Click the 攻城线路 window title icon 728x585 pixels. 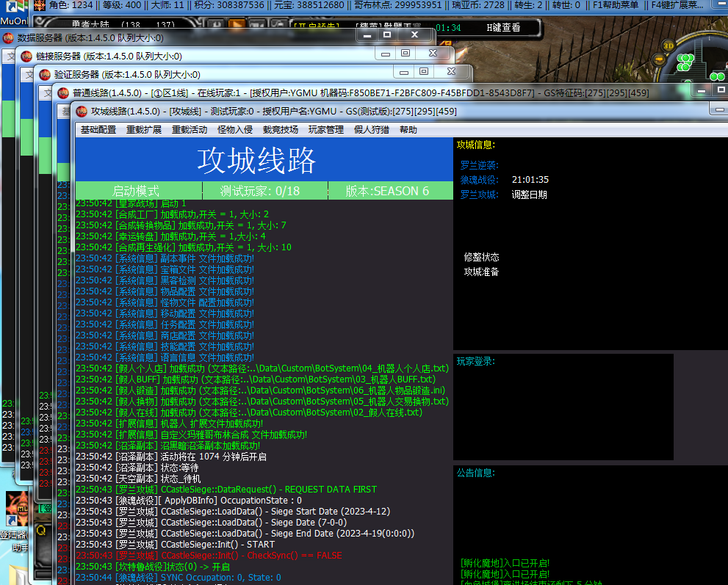click(x=82, y=112)
